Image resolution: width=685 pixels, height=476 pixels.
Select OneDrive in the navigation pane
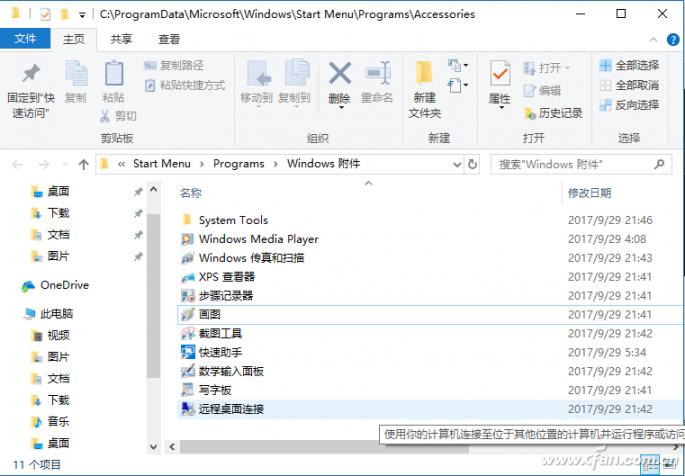pyautogui.click(x=55, y=285)
